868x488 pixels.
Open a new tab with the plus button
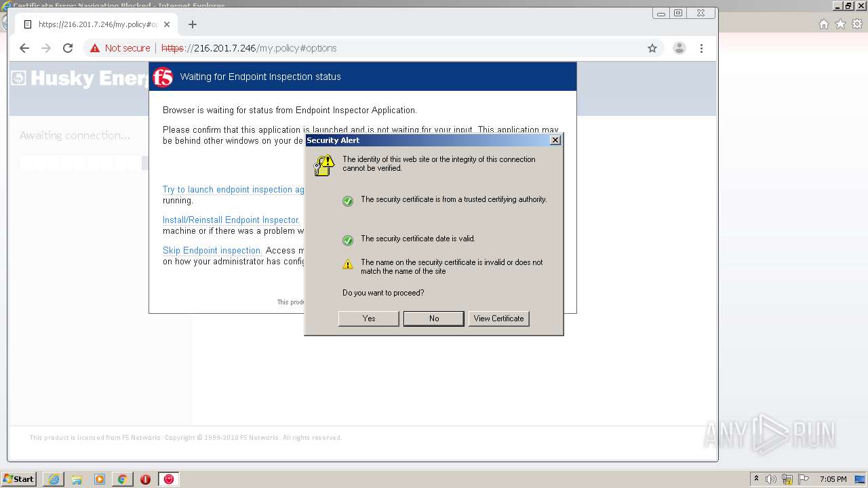pyautogui.click(x=193, y=24)
